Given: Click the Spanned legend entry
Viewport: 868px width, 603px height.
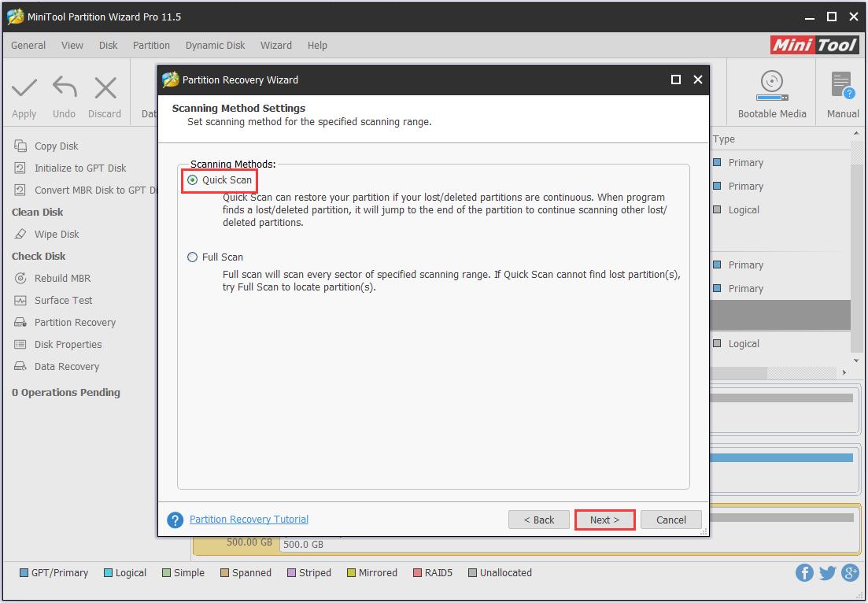Looking at the screenshot, I should pyautogui.click(x=246, y=572).
